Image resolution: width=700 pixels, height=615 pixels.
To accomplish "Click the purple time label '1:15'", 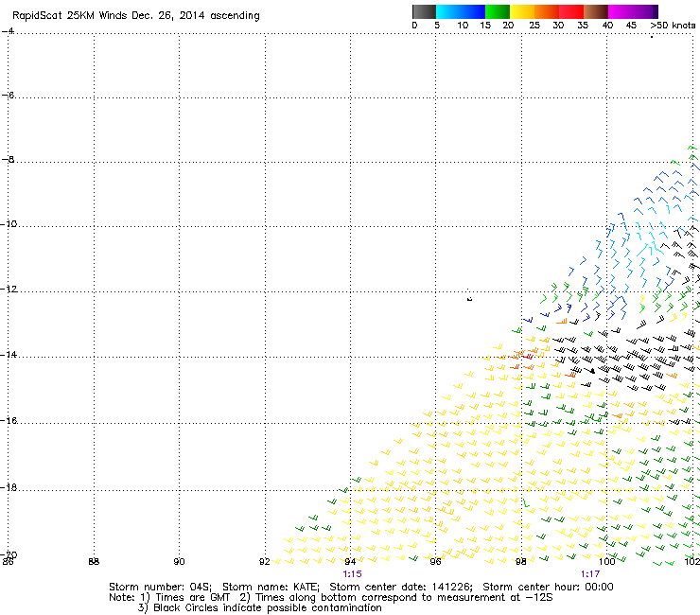I will tap(352, 574).
